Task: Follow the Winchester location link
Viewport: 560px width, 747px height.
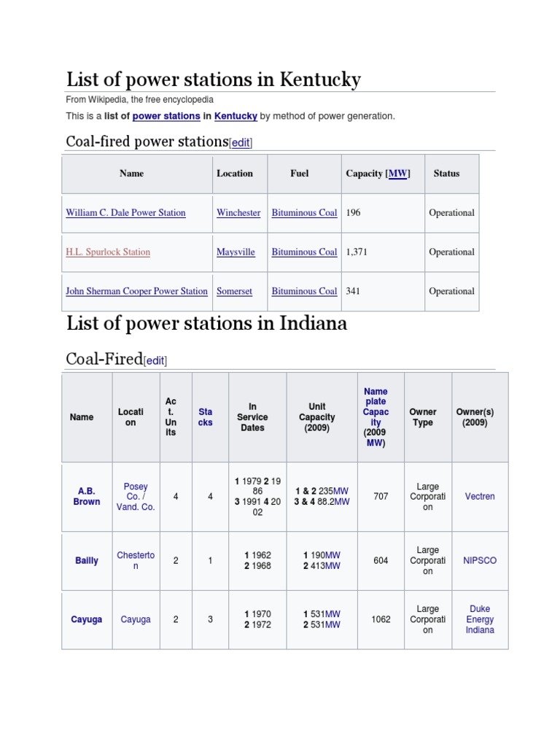Action: tap(238, 213)
